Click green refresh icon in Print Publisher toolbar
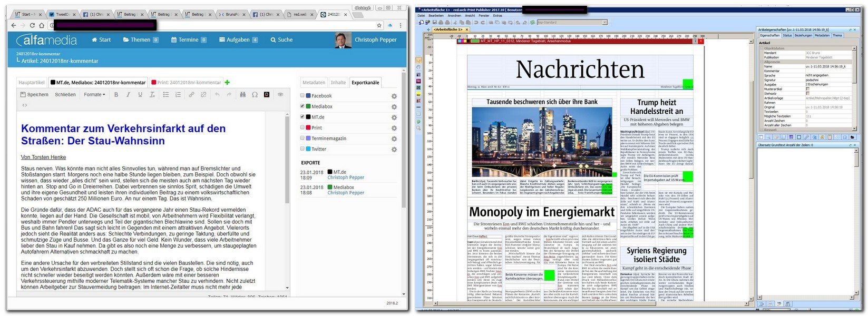Image resolution: width=868 pixels, height=316 pixels. pyautogui.click(x=532, y=22)
